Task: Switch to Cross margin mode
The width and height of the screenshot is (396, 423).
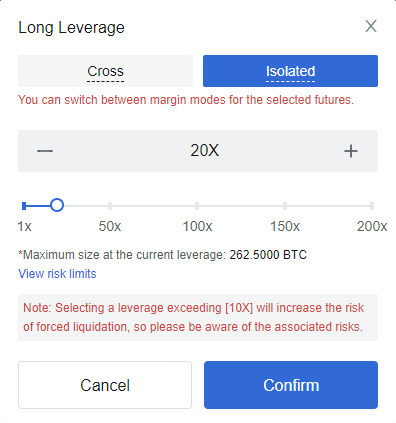Action: tap(105, 71)
